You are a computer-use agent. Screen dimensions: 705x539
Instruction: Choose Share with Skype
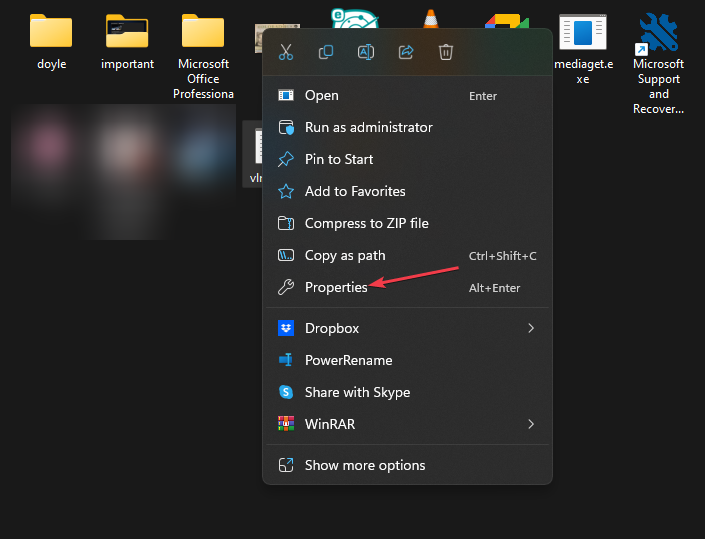point(407,392)
